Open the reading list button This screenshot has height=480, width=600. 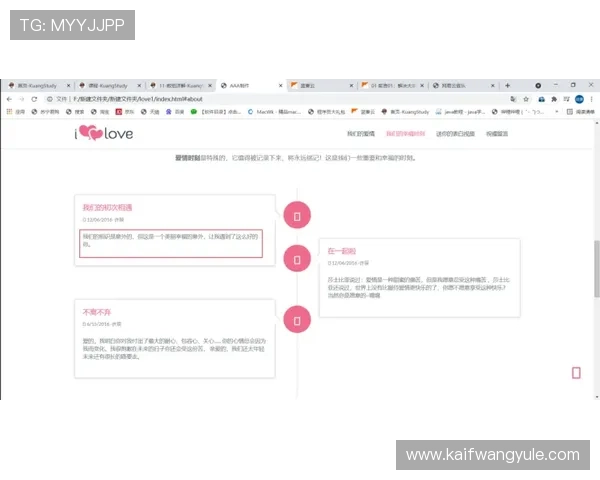click(x=580, y=112)
